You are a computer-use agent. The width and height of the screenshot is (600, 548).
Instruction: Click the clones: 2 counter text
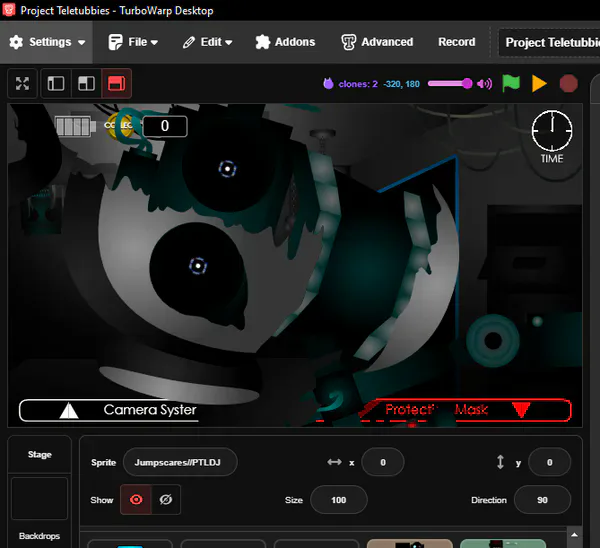(x=358, y=84)
